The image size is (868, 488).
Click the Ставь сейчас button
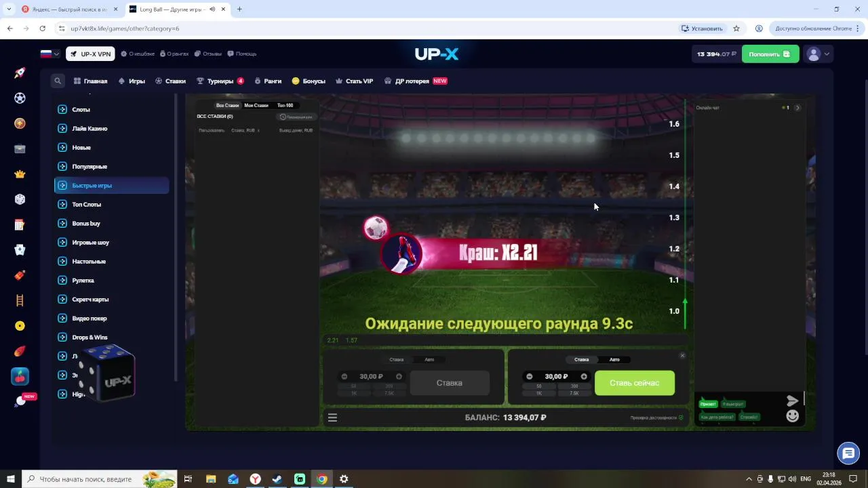coord(635,383)
